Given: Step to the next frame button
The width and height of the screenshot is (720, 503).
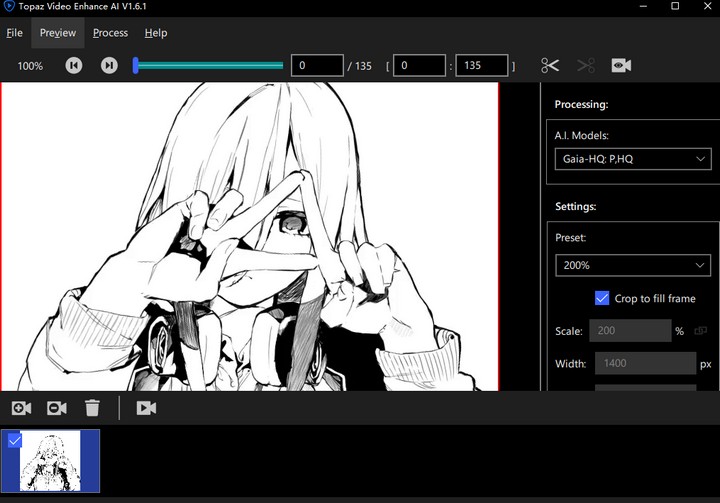Looking at the screenshot, I should pyautogui.click(x=109, y=65).
